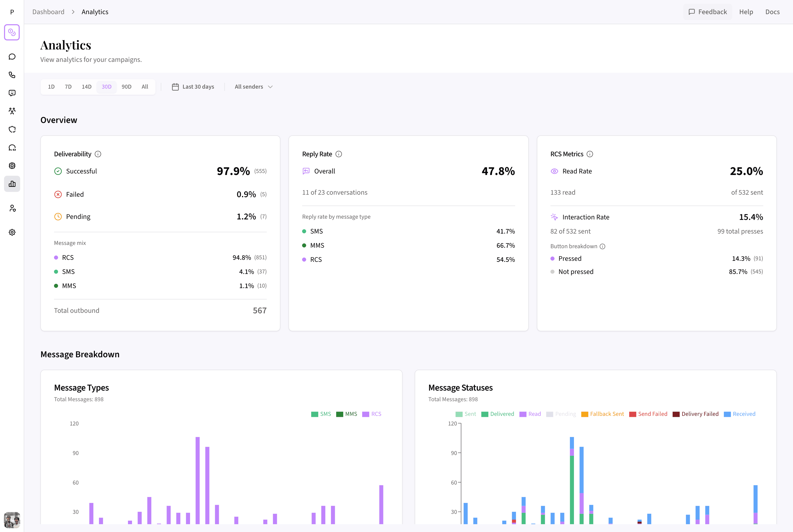Switch time range to 7D
Viewport: 793px width, 532px height.
pyautogui.click(x=68, y=87)
